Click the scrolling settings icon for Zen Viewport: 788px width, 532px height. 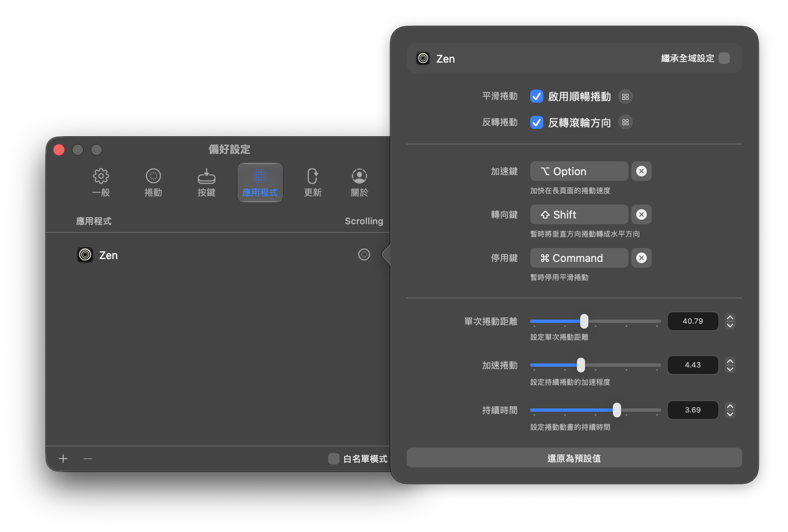click(364, 255)
